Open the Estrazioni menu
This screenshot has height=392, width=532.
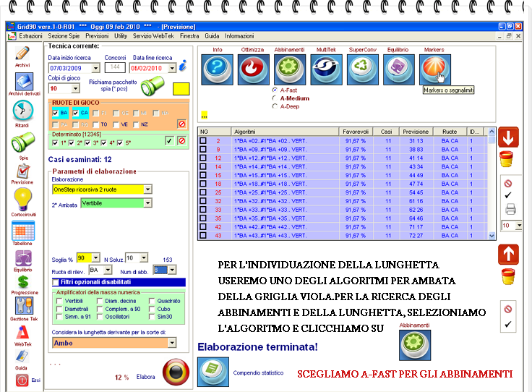(x=30, y=36)
